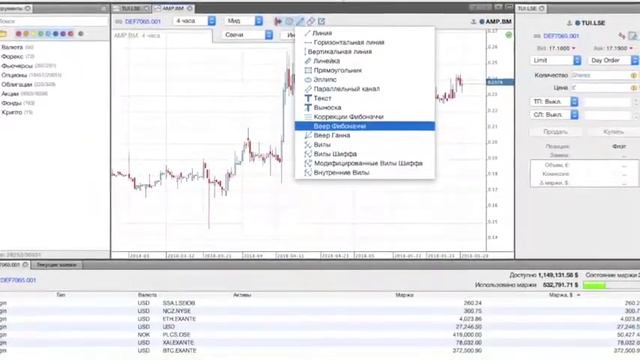Click the yellow folder icon in instruments panel
This screenshot has width=640, height=360.
click(3, 34)
